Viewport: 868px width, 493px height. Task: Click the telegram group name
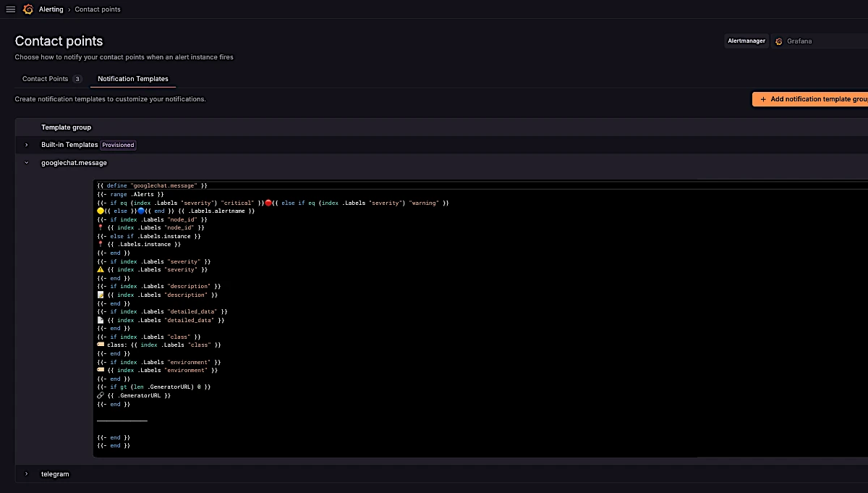click(55, 474)
